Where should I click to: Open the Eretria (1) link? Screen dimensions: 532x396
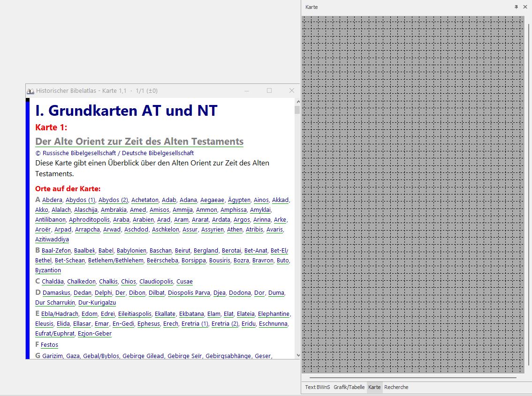click(x=195, y=324)
